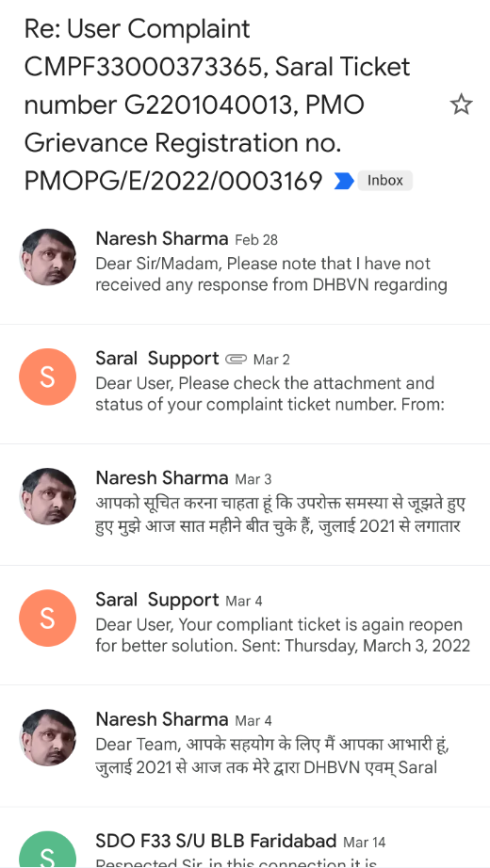The height and width of the screenshot is (868, 490).
Task: Open Naresh Sharma's Feb 28 avatar photo
Action: point(48,257)
